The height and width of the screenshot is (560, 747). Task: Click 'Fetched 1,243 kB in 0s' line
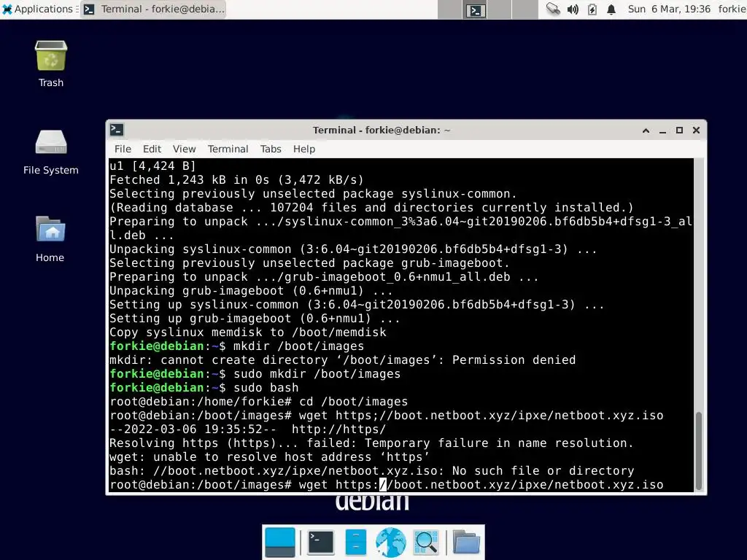pyautogui.click(x=237, y=180)
